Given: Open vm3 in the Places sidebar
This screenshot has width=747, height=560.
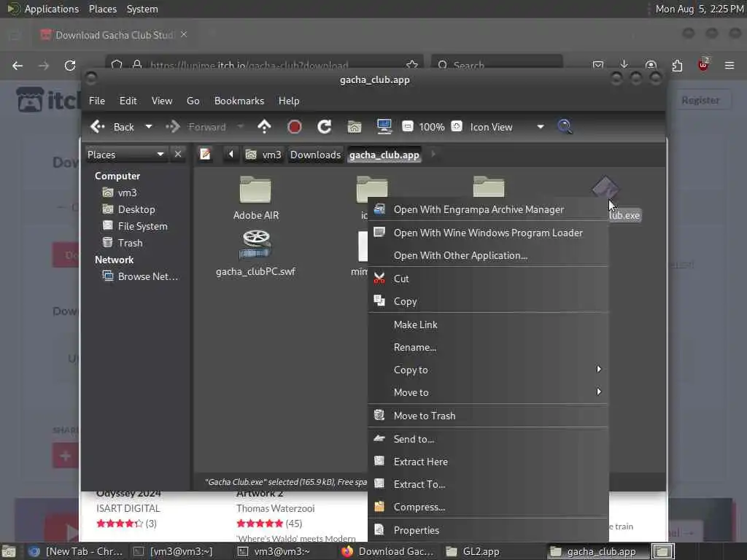Looking at the screenshot, I should (127, 192).
